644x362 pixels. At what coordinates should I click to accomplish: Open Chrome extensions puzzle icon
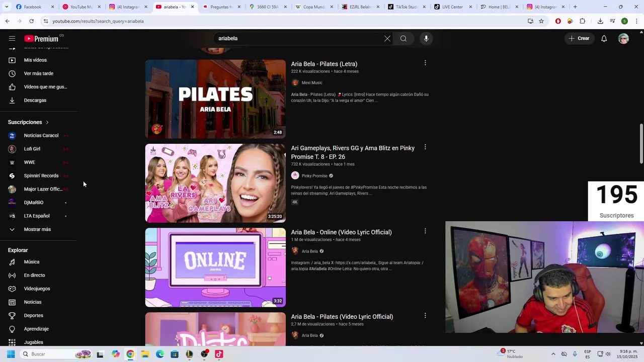[x=583, y=21]
